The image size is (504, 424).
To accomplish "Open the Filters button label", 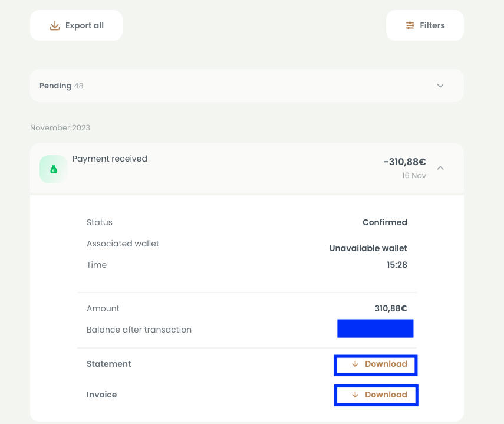I will coord(432,25).
